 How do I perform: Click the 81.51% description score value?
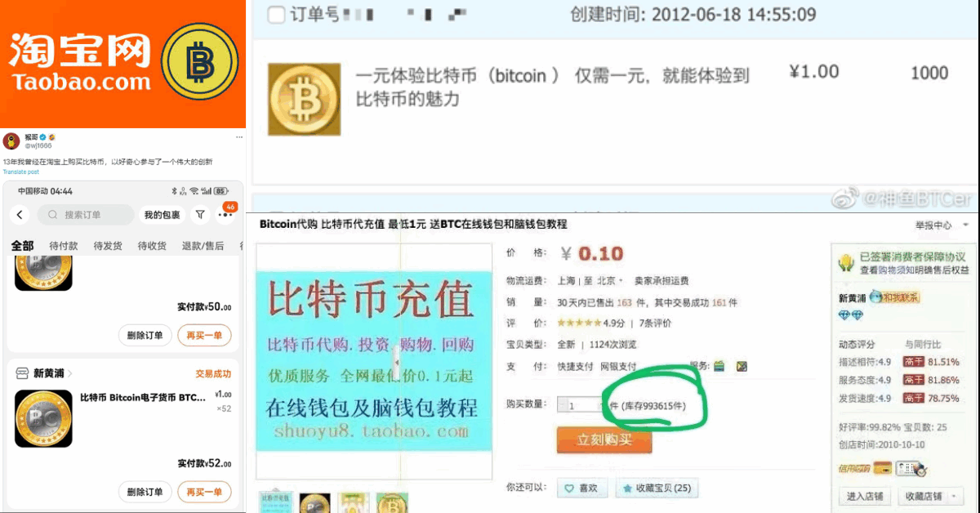(943, 362)
